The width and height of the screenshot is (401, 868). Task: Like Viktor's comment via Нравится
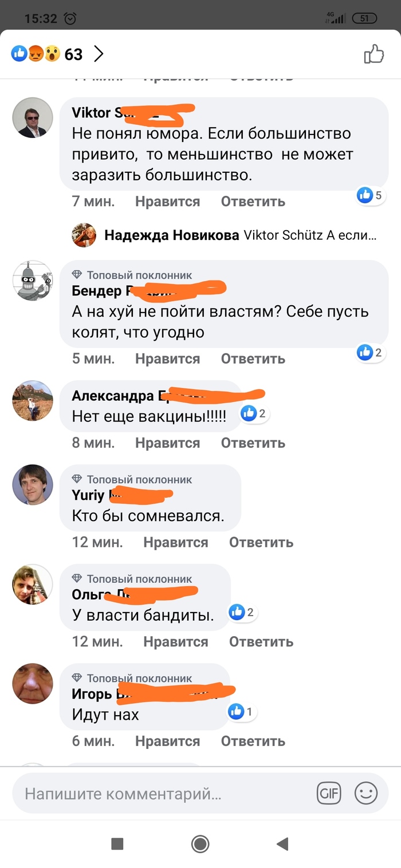click(167, 202)
